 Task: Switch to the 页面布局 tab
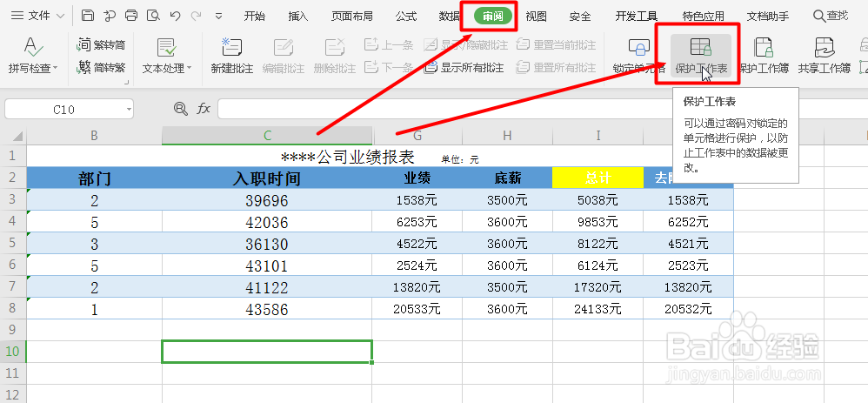[x=352, y=17]
